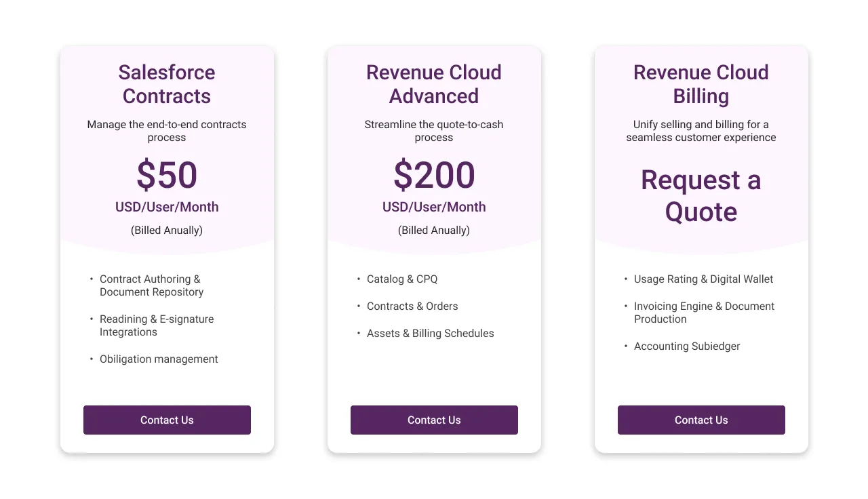The height and width of the screenshot is (499, 868).
Task: Click the Usage Rating & Digital Wallet item
Action: point(703,279)
